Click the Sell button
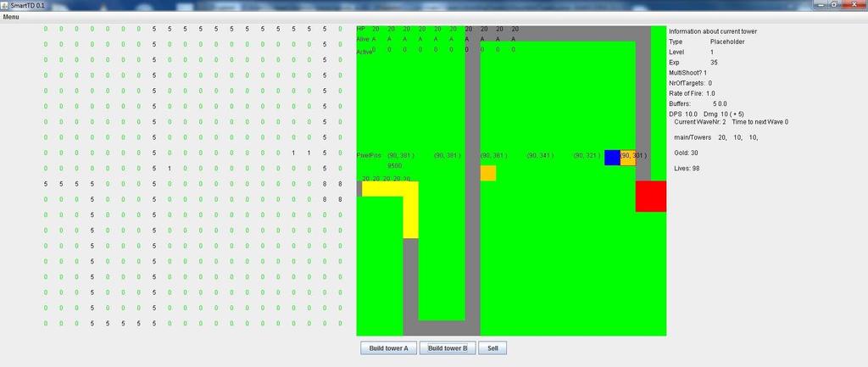 click(492, 348)
